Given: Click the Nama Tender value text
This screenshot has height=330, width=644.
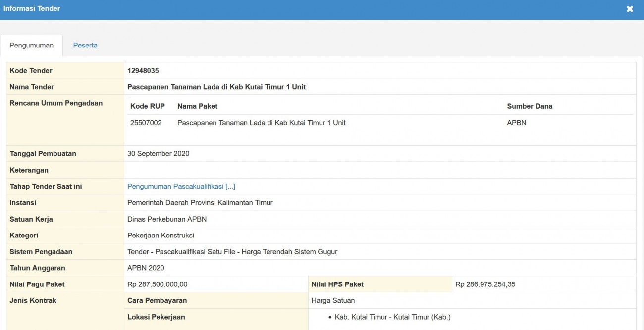Looking at the screenshot, I should [x=216, y=87].
